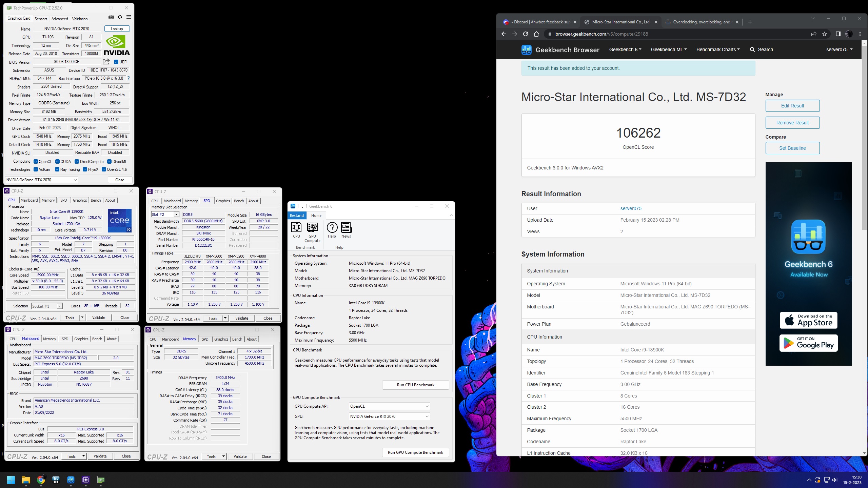
Task: Click the GPU-Z screenshot camera icon
Action: (x=111, y=17)
